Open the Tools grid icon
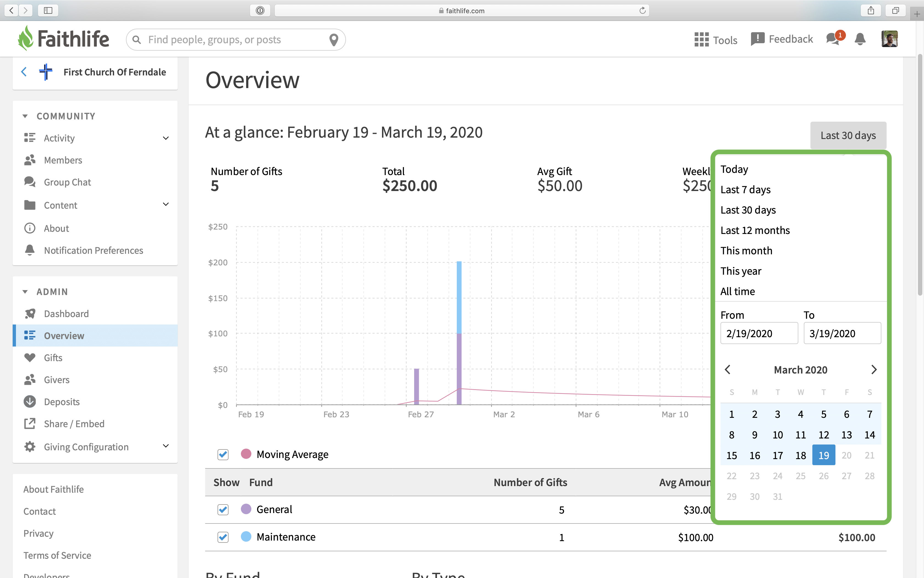 [702, 39]
